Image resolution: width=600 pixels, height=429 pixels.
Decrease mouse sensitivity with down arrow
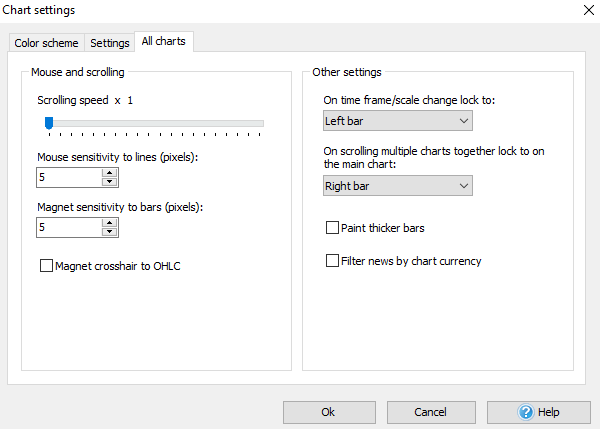(x=110, y=182)
